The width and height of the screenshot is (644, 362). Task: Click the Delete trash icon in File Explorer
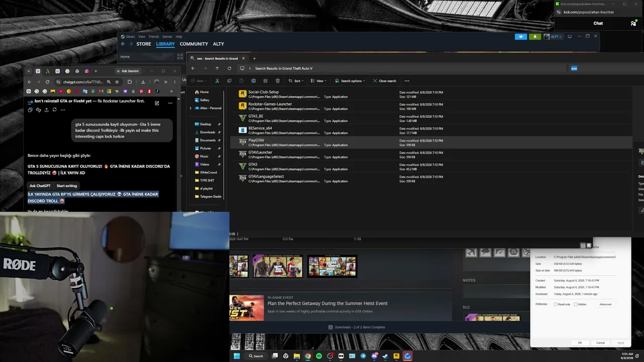[278, 81]
